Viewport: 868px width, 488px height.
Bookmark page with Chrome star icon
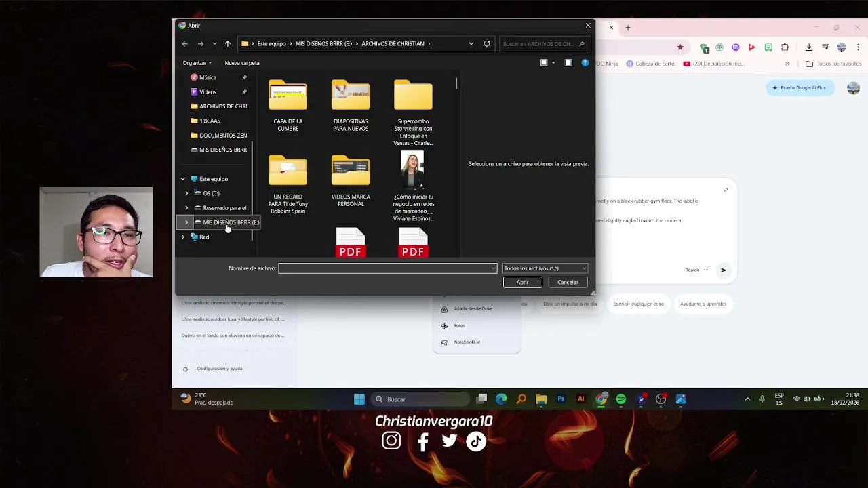[680, 47]
